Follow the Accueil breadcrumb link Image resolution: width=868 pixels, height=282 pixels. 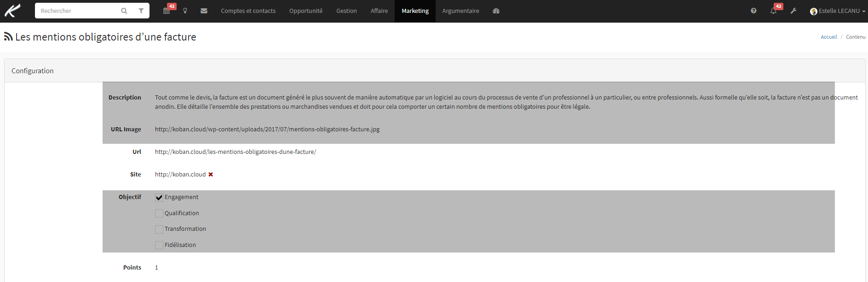click(x=829, y=37)
